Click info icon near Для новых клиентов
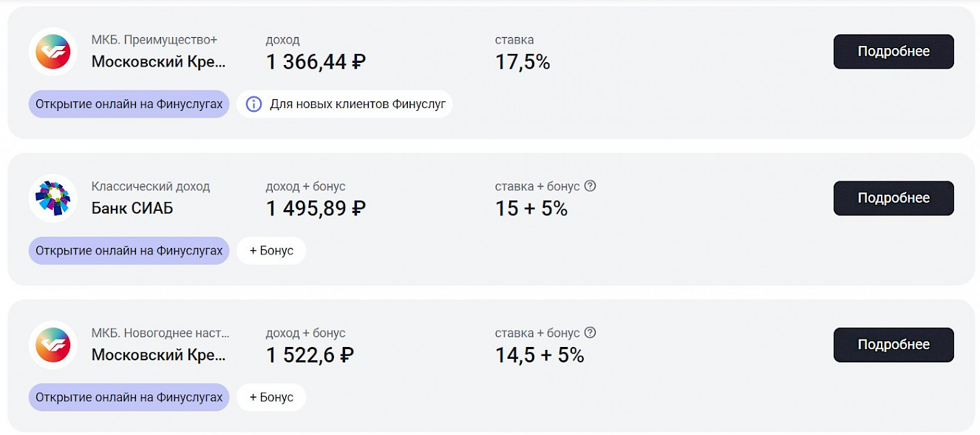This screenshot has width=980, height=435. tap(253, 104)
